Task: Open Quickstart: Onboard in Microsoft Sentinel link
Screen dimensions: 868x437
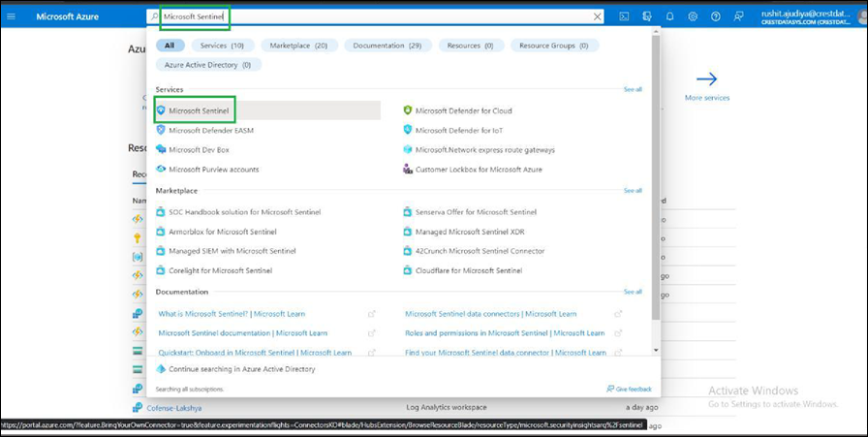Action: 255,353
